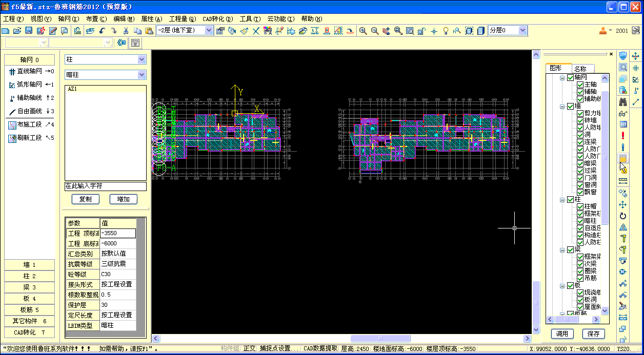Open the 布置 menu
This screenshot has height=355, width=644.
tap(96, 19)
